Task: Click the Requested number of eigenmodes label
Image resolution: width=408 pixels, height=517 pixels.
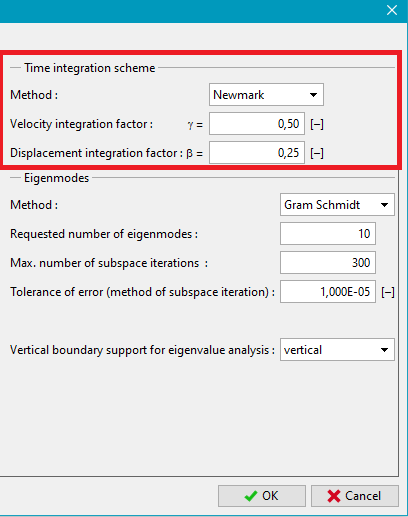Action: point(104,234)
